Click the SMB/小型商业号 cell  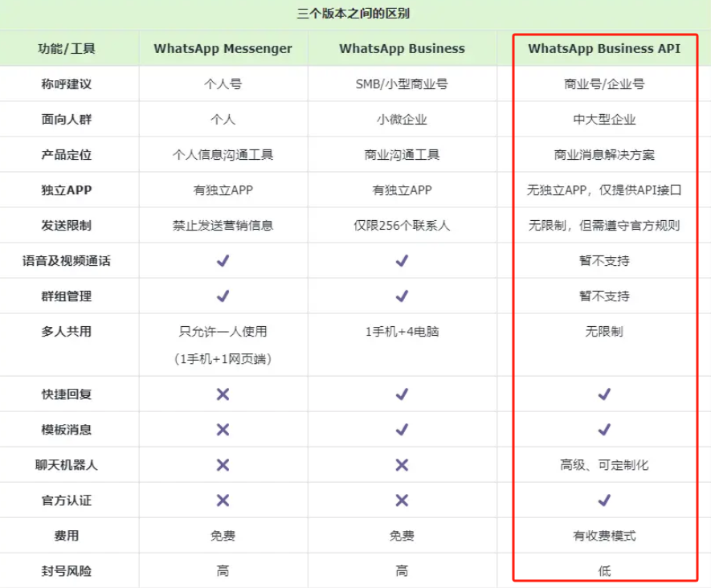(x=402, y=84)
